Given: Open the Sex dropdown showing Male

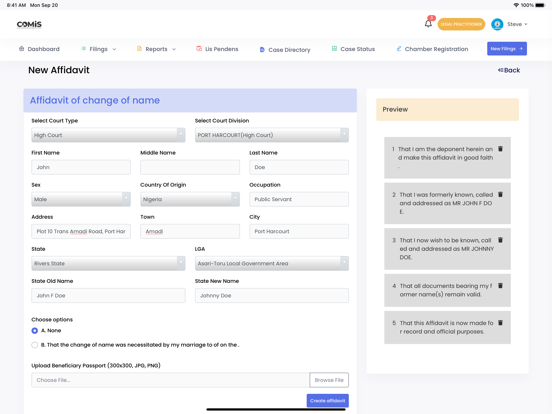Looking at the screenshot, I should click(81, 199).
